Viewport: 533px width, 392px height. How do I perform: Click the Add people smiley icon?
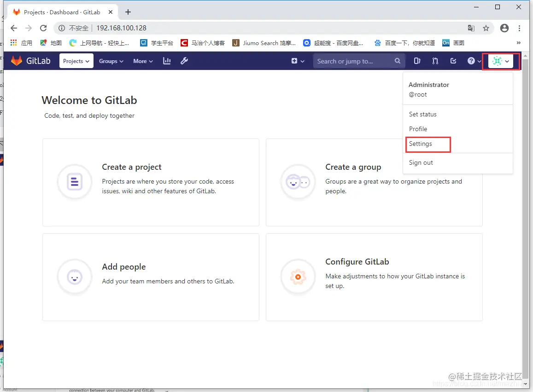click(x=75, y=277)
